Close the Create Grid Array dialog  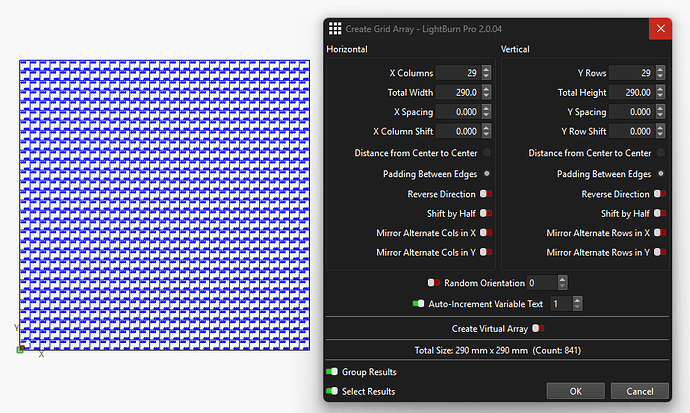[x=658, y=28]
